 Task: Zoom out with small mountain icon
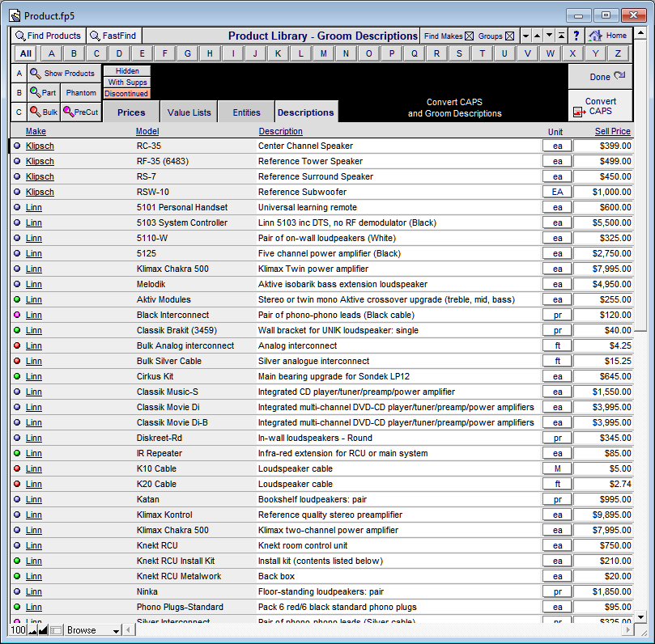[x=32, y=630]
